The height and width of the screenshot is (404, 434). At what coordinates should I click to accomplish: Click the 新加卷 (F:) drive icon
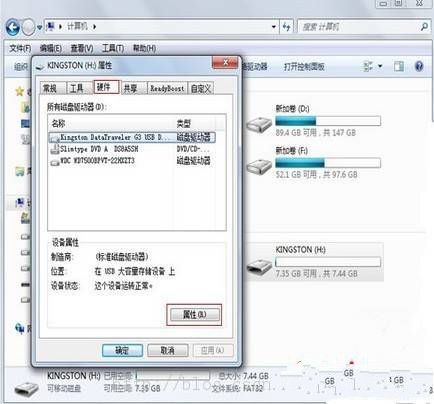click(259, 166)
